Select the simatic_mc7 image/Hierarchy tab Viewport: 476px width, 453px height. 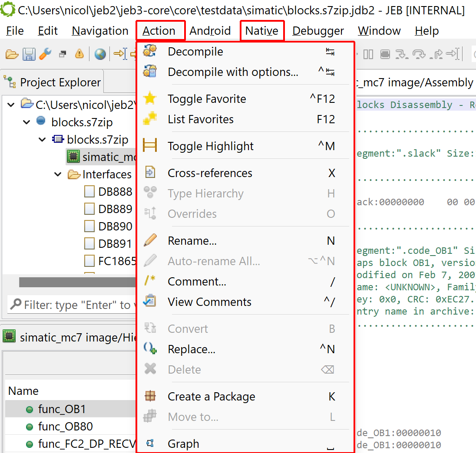[69, 337]
